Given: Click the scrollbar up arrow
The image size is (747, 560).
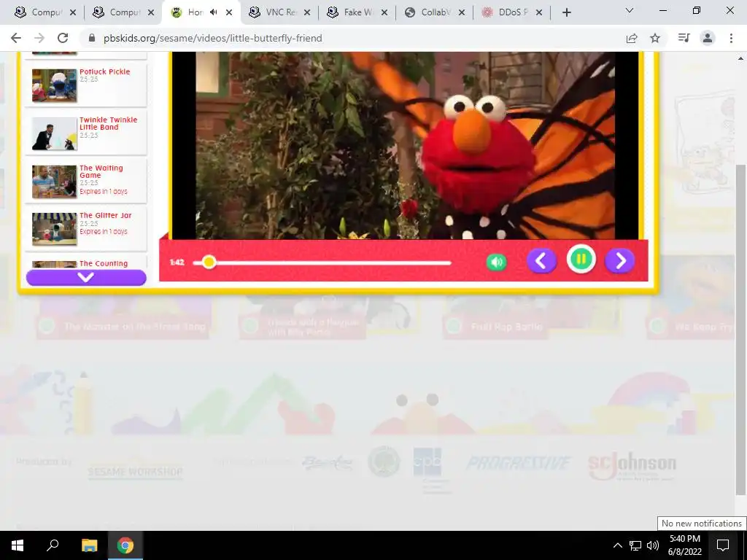Looking at the screenshot, I should [x=741, y=58].
